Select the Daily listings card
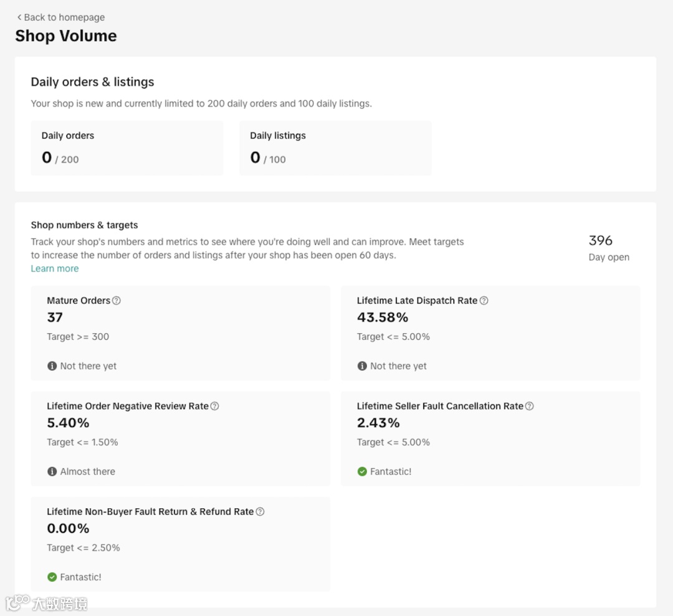This screenshot has width=673, height=616. [335, 148]
